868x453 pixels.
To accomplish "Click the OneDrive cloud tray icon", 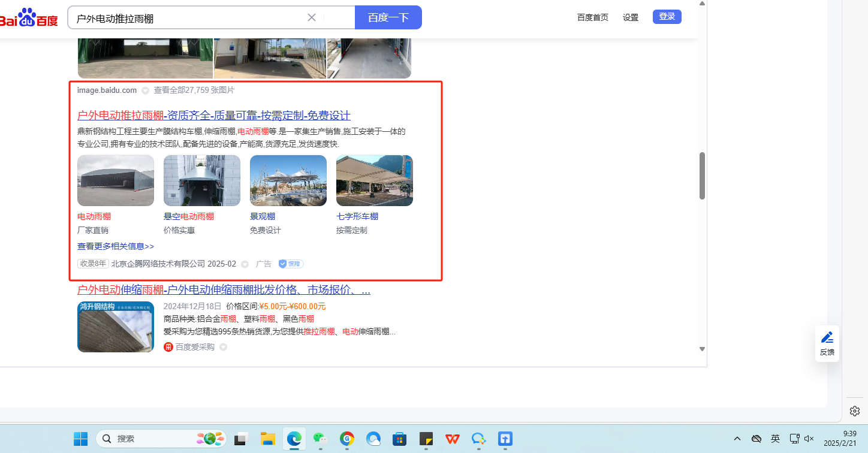I will (757, 439).
